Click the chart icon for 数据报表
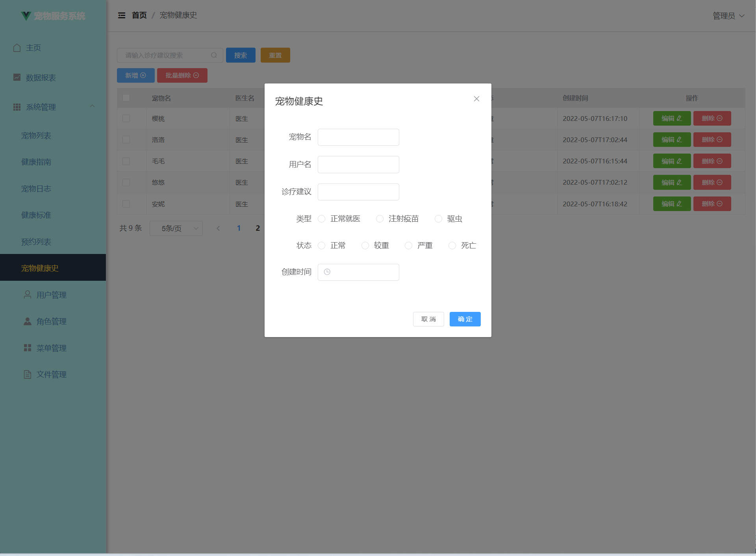This screenshot has width=756, height=556. tap(17, 77)
